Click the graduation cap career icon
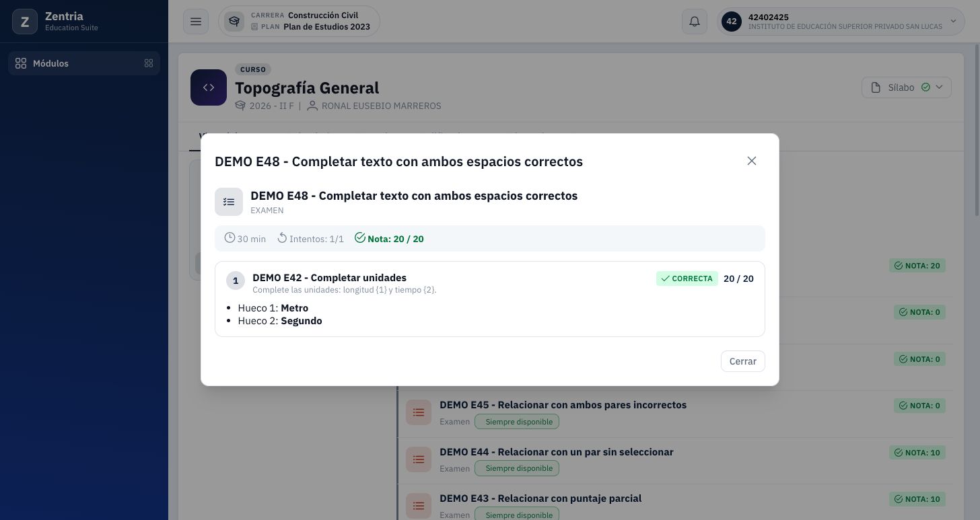 234,22
